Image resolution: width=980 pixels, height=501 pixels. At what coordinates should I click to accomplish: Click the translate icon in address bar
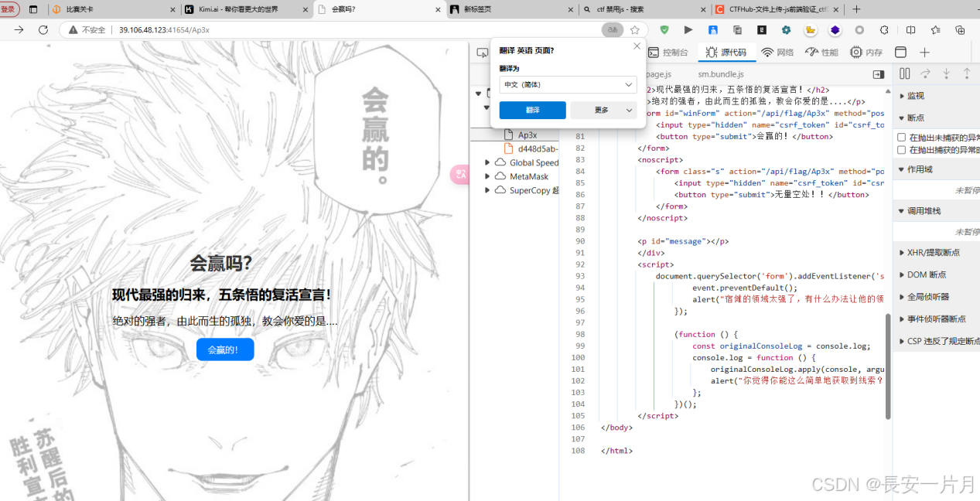tap(613, 29)
